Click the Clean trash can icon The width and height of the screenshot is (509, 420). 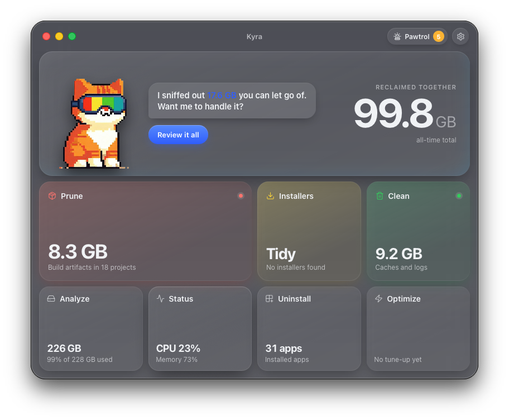coord(380,196)
